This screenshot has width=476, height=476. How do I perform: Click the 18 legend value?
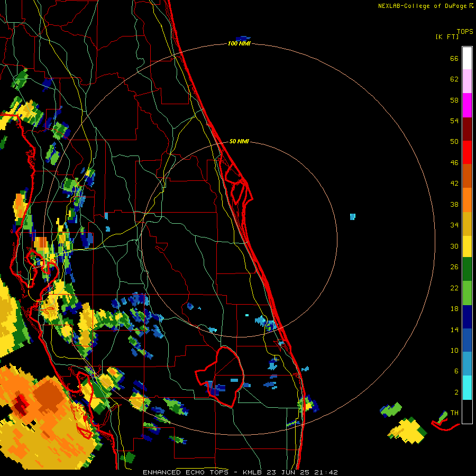click(x=454, y=309)
